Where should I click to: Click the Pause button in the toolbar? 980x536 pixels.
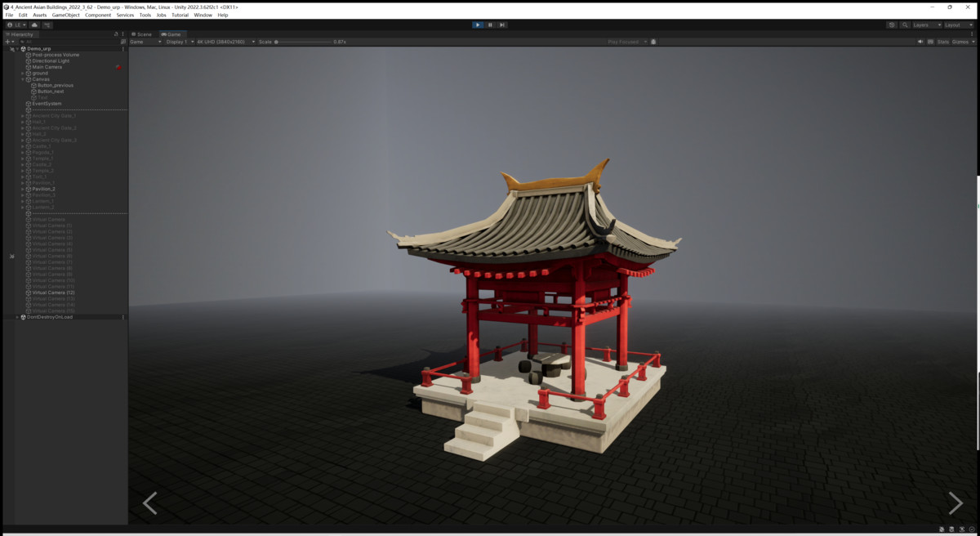[x=489, y=25]
